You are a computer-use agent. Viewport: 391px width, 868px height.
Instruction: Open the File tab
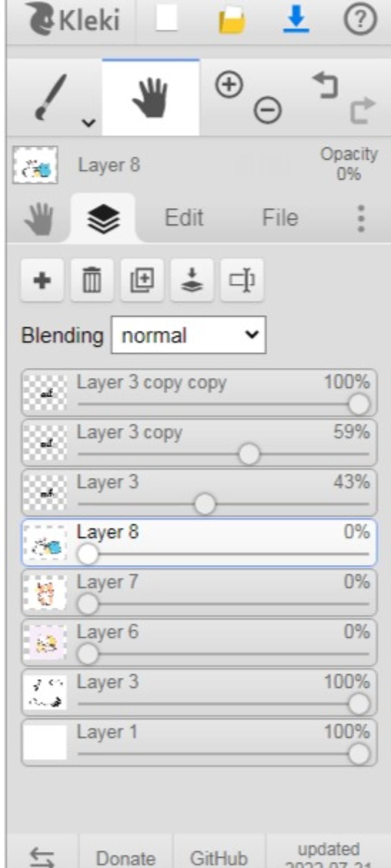point(280,218)
